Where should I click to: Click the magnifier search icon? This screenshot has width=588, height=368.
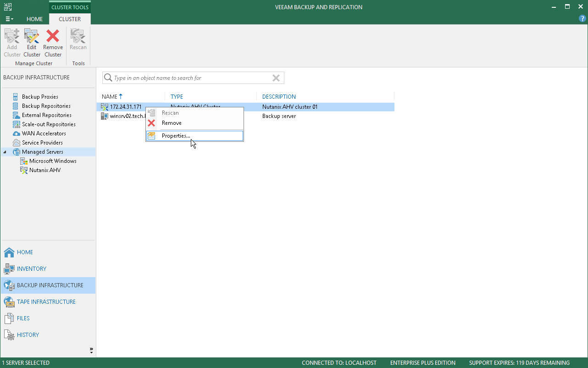click(108, 78)
